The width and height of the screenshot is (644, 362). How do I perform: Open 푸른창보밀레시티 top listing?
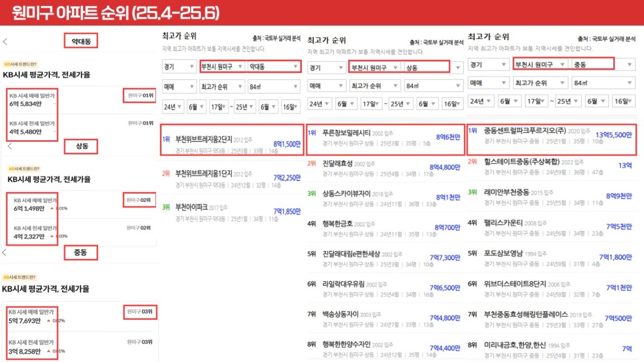385,139
